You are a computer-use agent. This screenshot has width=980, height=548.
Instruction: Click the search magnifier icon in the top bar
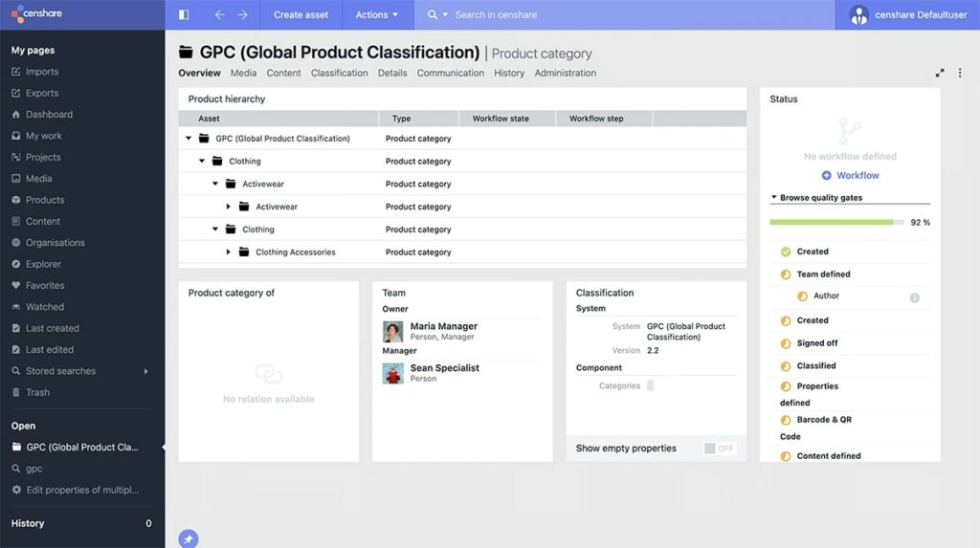pyautogui.click(x=433, y=14)
